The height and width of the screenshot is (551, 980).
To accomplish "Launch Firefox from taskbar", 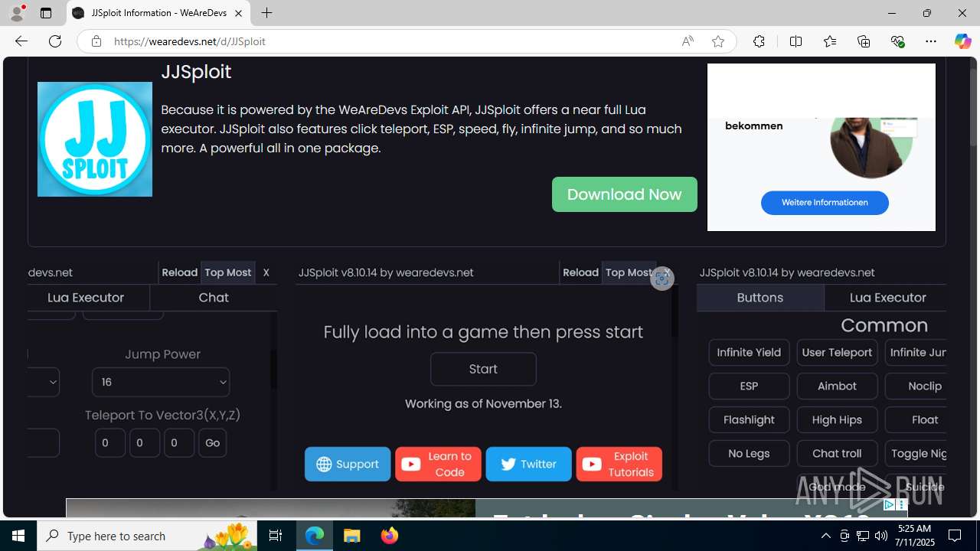I will click(389, 536).
